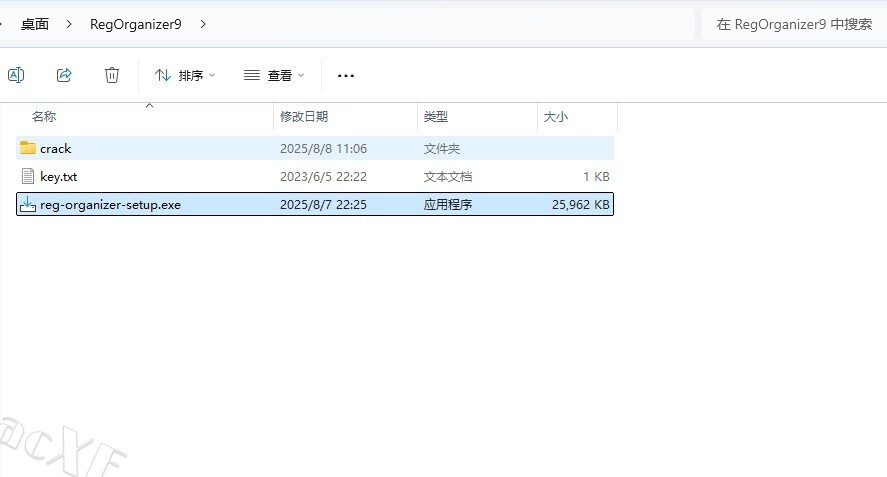The height and width of the screenshot is (477, 887).
Task: Click size 1 KB of key.txt
Action: [596, 177]
